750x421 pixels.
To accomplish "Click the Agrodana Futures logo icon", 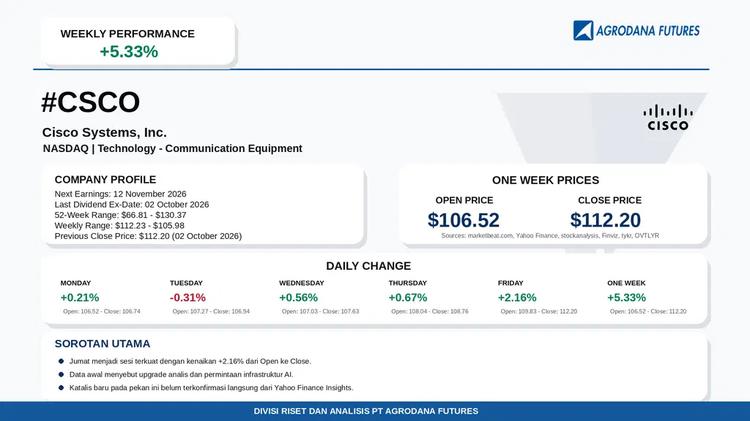I will tap(583, 31).
